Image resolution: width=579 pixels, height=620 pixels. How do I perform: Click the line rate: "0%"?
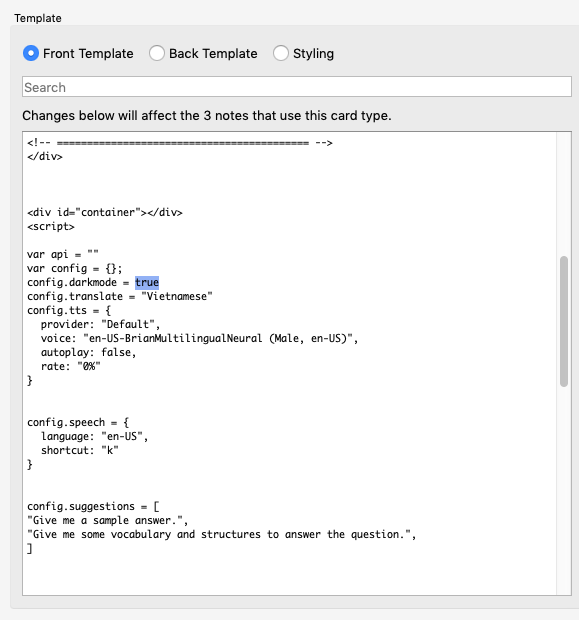tap(71, 367)
